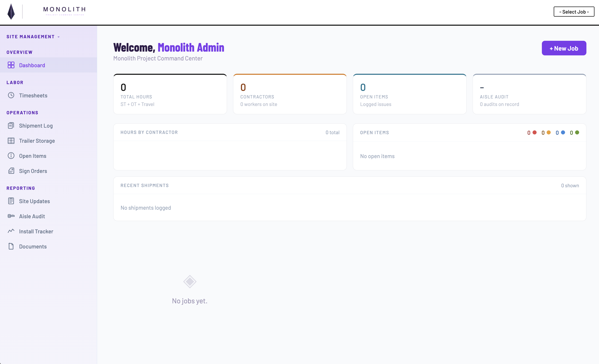Select the Aisle Audit summary card
The image size is (599, 364).
tap(529, 94)
